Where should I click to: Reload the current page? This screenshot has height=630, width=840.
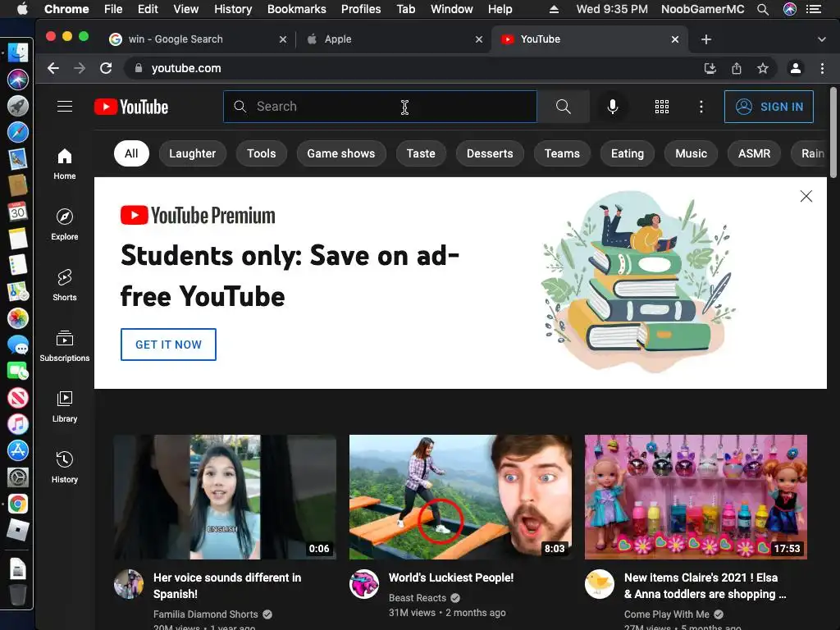[x=106, y=68]
